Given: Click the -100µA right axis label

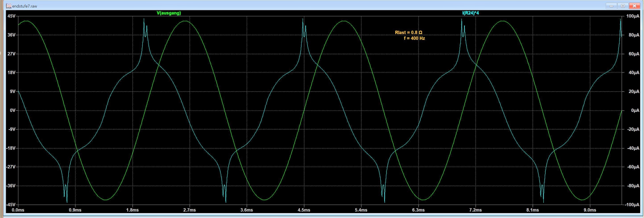Looking at the screenshot, I should (x=632, y=204).
